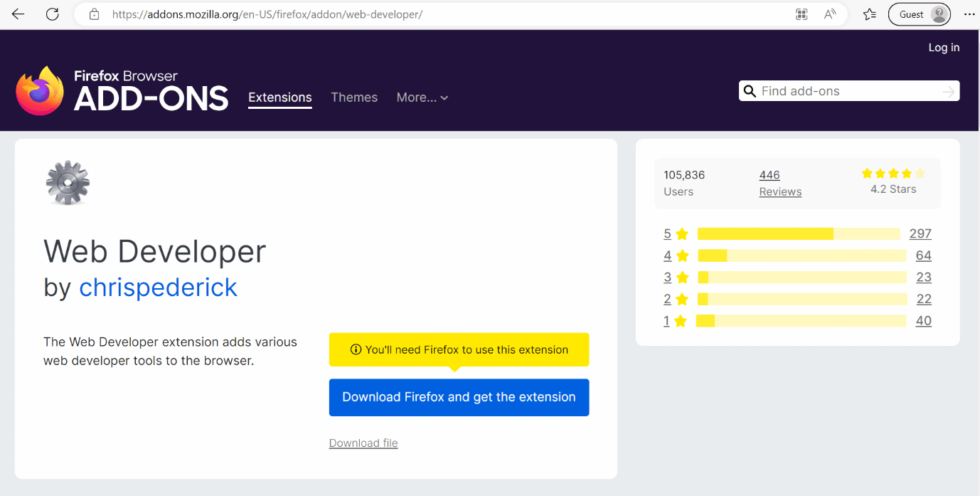Go back with the browser back arrow
Screen dimensions: 980x496
pyautogui.click(x=18, y=14)
